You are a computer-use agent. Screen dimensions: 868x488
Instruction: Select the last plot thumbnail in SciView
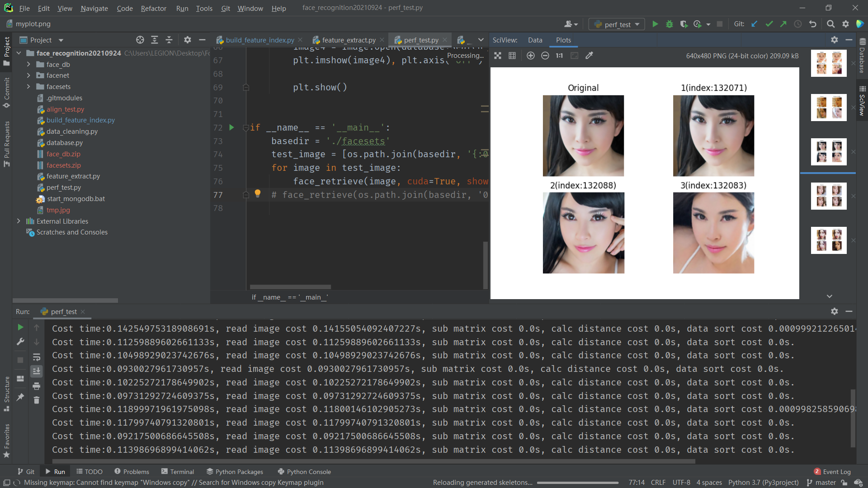point(829,240)
